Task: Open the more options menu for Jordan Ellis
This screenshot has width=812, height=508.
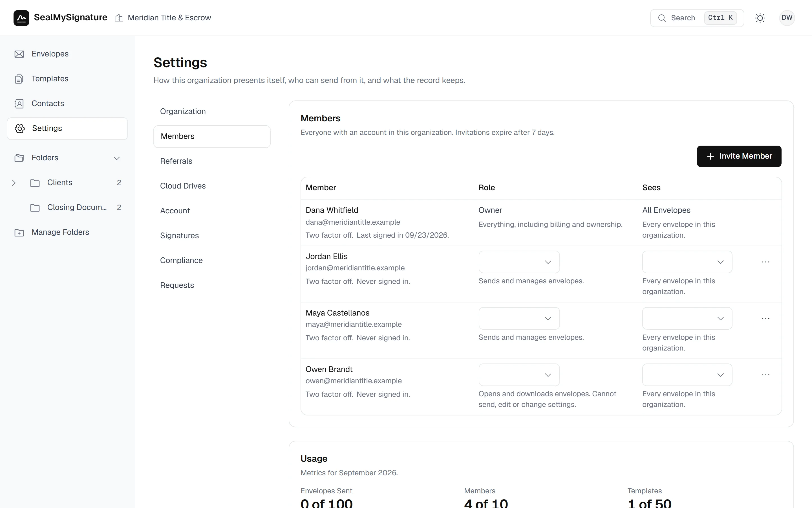Action: click(x=766, y=262)
